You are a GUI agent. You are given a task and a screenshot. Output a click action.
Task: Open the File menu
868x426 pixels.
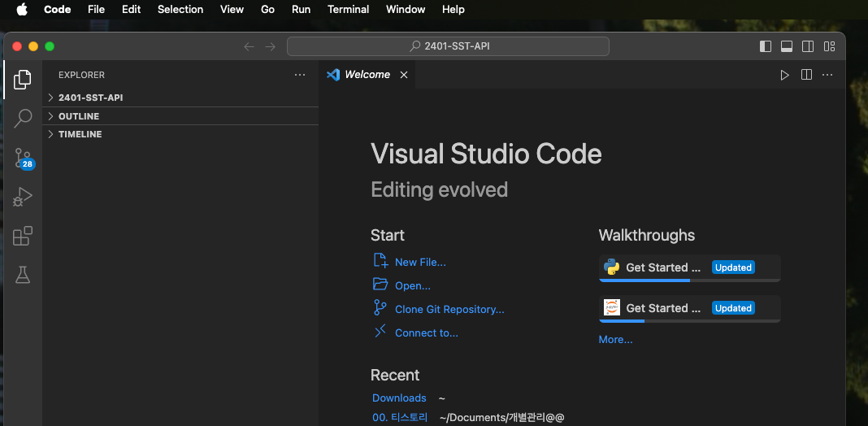(97, 10)
